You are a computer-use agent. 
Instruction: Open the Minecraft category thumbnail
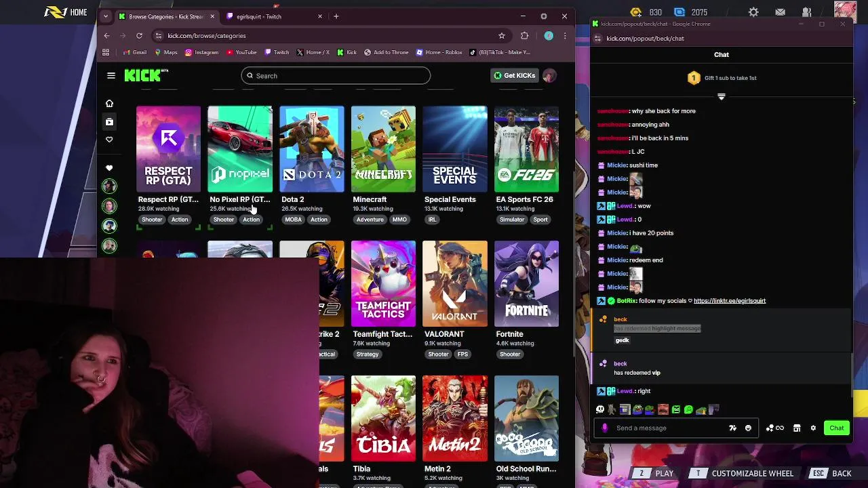[383, 149]
